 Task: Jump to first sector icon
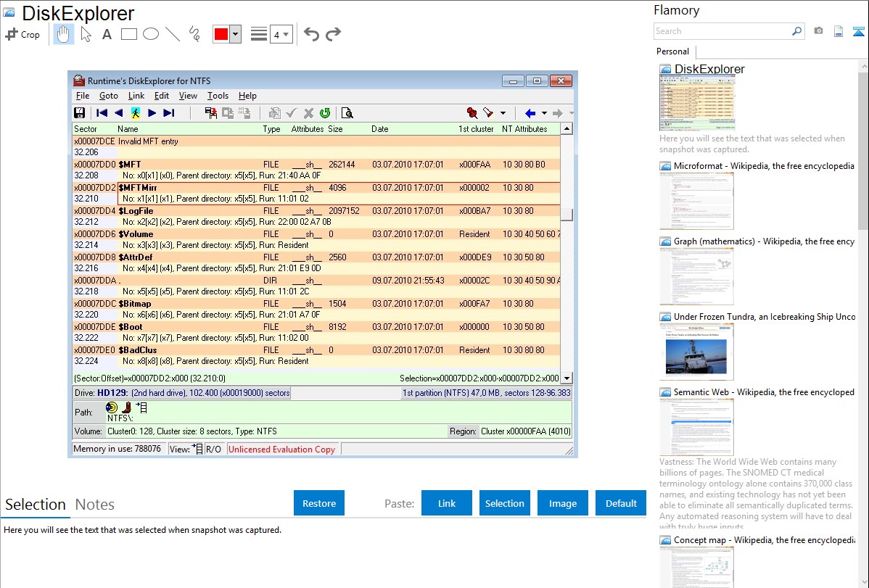102,113
